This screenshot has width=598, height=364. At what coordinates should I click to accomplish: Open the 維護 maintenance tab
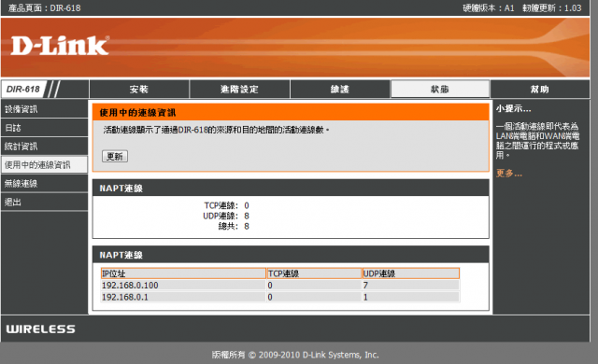point(340,89)
